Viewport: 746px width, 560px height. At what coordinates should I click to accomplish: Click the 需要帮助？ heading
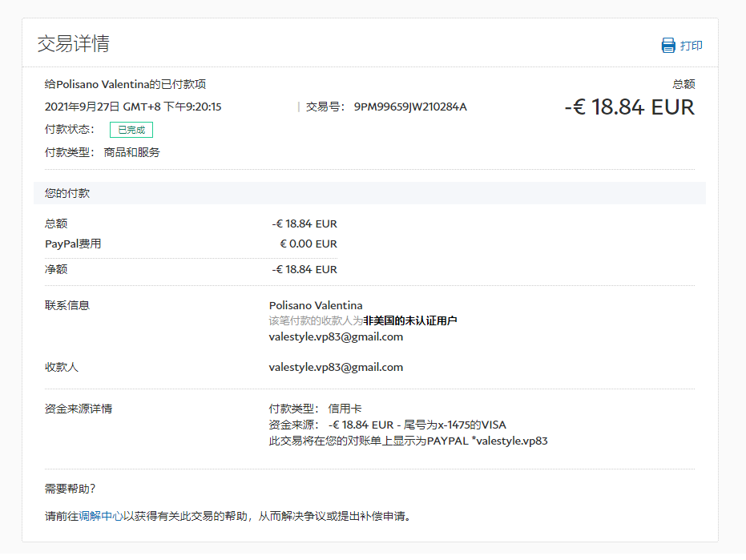tap(71, 489)
